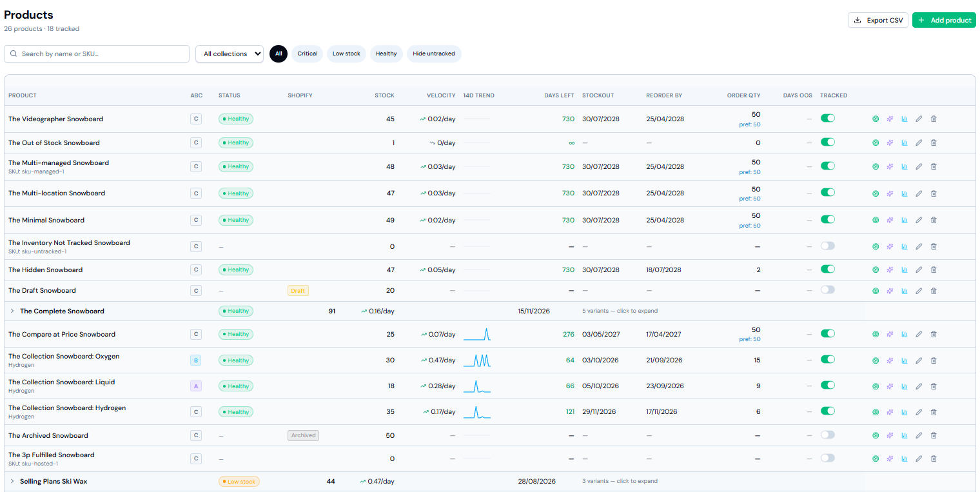Edit The Multi-location Snowboard with pencil icon
This screenshot has width=980, height=492.
[919, 193]
